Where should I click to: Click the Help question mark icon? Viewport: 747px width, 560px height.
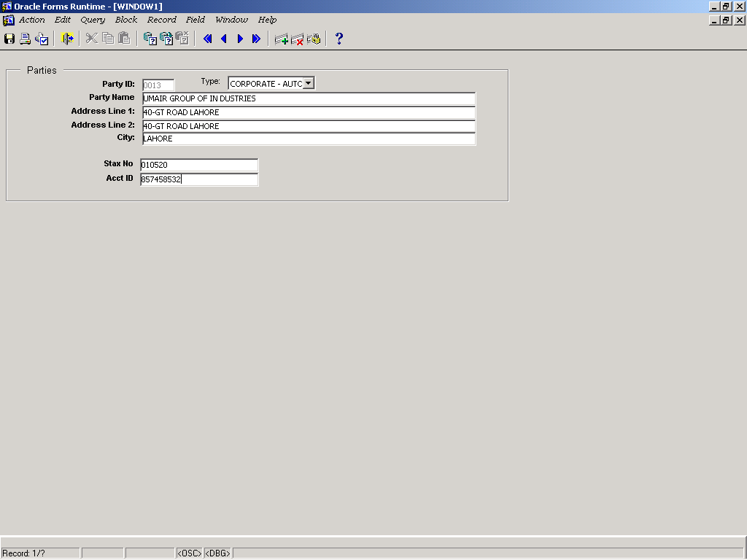(x=339, y=39)
